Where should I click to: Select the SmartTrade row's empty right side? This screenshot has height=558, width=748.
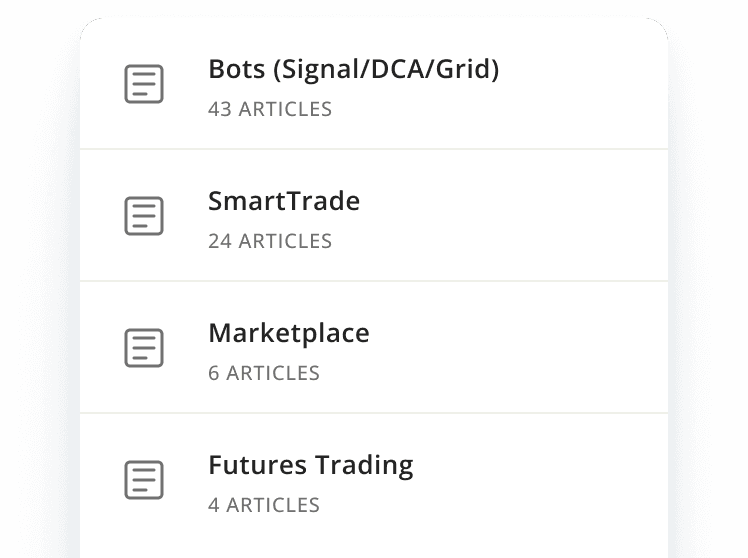580,216
